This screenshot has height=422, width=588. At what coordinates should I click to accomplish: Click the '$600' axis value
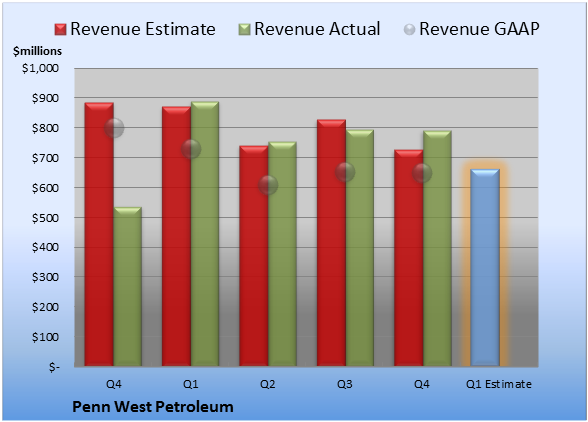(45, 188)
